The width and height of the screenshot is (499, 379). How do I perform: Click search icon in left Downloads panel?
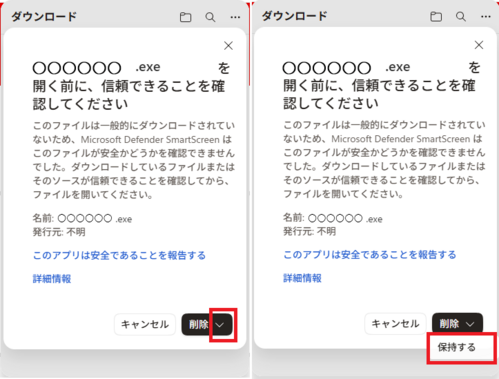[210, 17]
